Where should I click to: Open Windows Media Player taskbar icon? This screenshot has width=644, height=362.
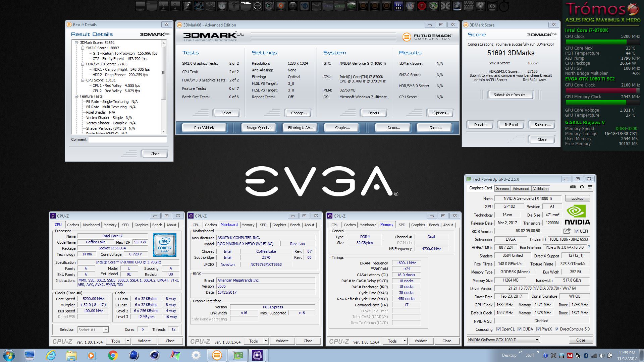[91, 355]
